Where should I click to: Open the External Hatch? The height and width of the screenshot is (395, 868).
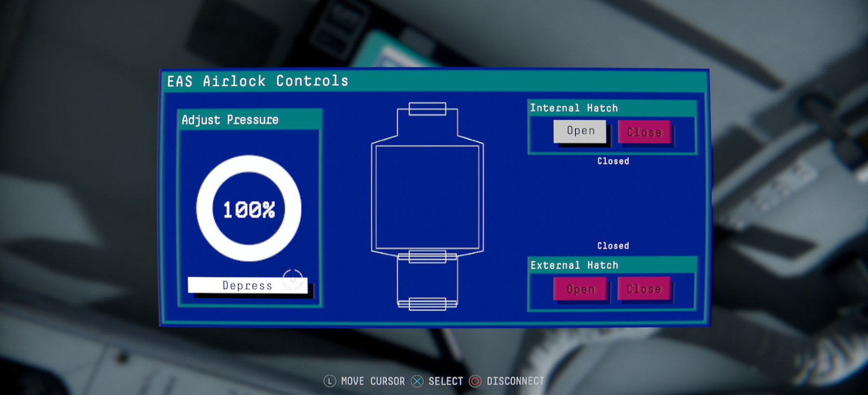click(x=580, y=289)
